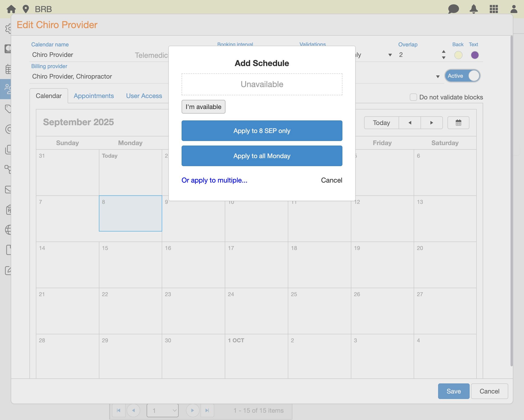Click Or apply to multiple link

point(214,180)
